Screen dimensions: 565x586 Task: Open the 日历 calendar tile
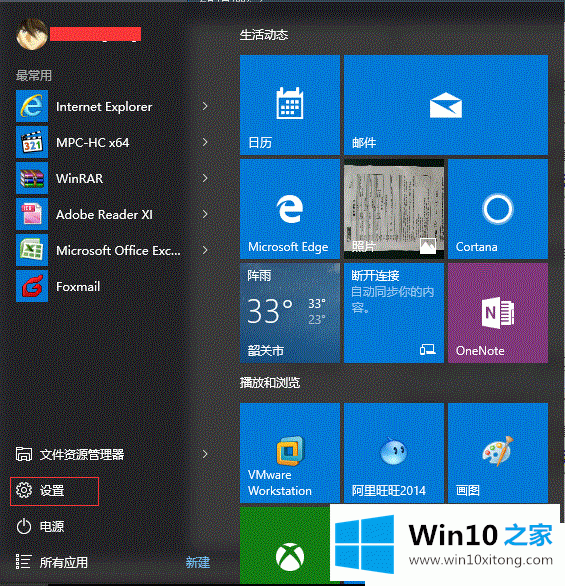(290, 105)
